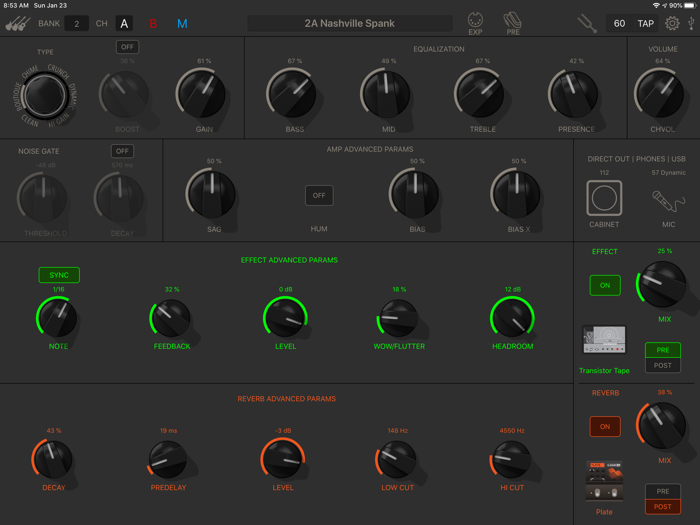Click the TREBLE knob

(x=480, y=94)
